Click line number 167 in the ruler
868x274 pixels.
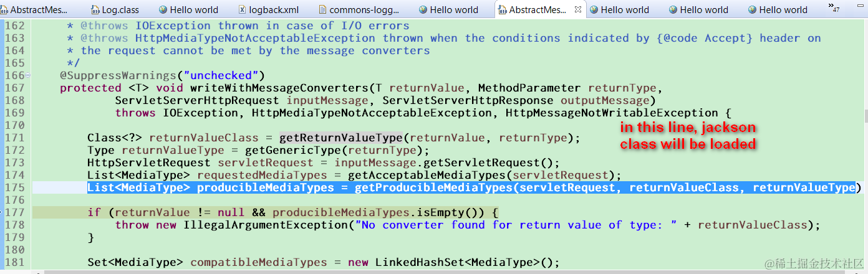[x=14, y=88]
